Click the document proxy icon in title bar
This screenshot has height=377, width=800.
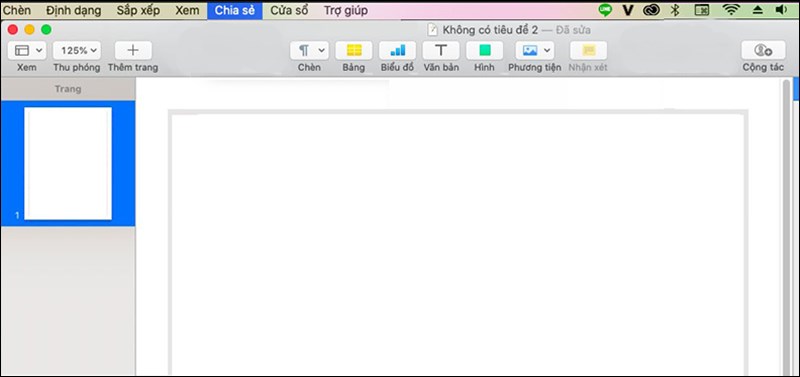[433, 30]
